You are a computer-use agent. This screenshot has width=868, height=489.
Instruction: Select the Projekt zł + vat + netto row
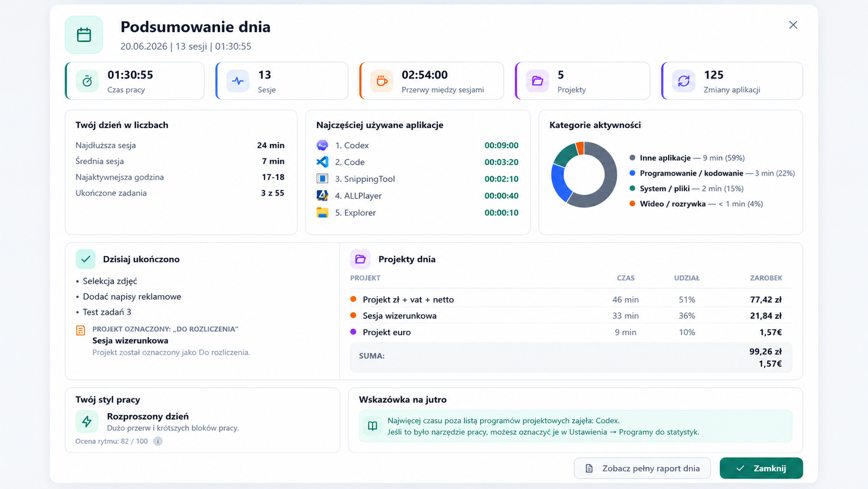click(571, 299)
